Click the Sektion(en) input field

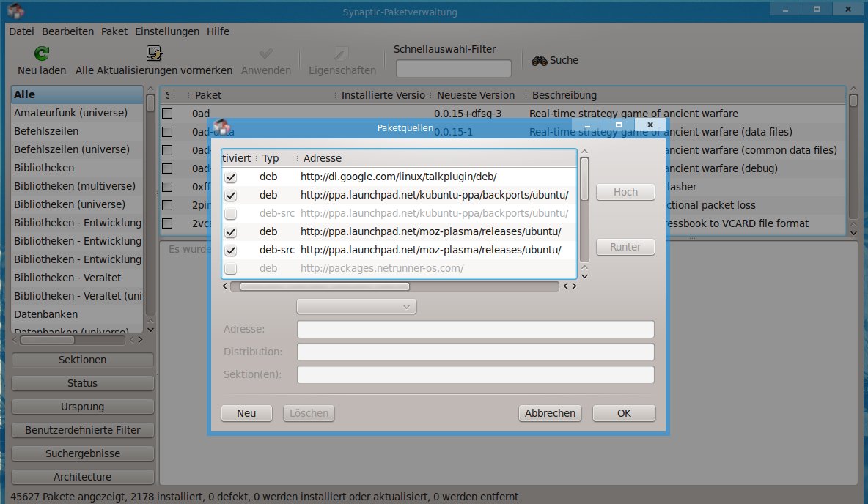pos(476,374)
